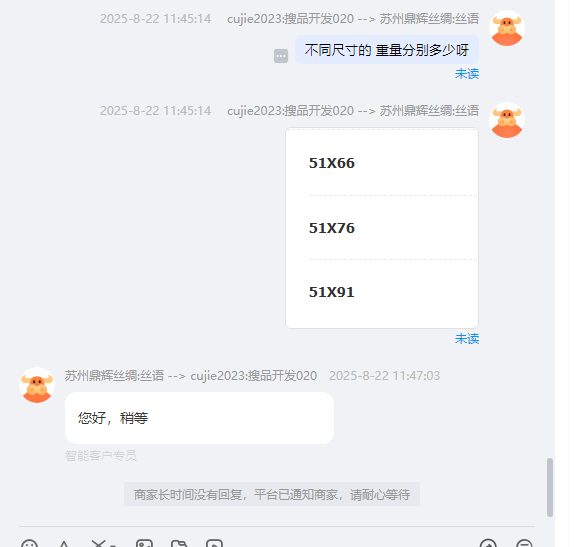577x547 pixels.
Task: Click 未读 status under the weight question
Action: [467, 74]
